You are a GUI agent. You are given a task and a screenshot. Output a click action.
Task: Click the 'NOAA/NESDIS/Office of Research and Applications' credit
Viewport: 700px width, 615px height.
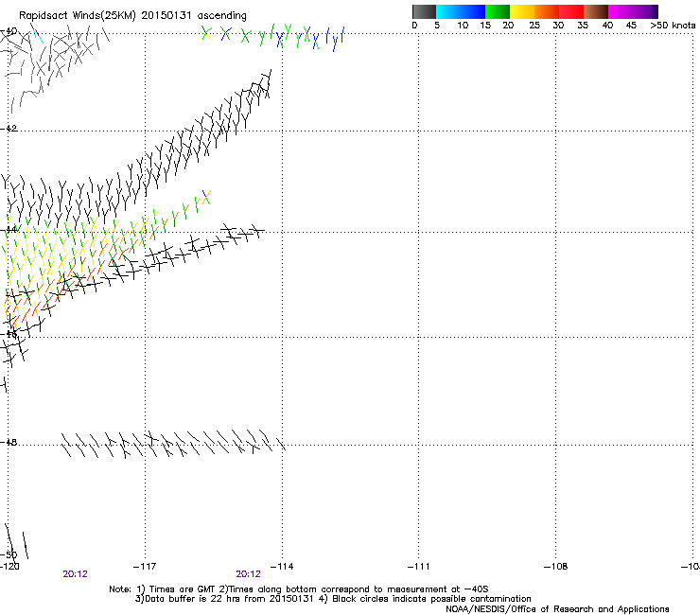coord(557,609)
